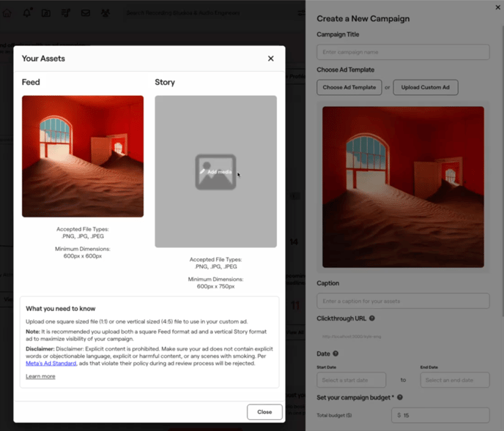Click the folder icon in top bar
Viewport: 504px width, 431px height.
(46, 13)
